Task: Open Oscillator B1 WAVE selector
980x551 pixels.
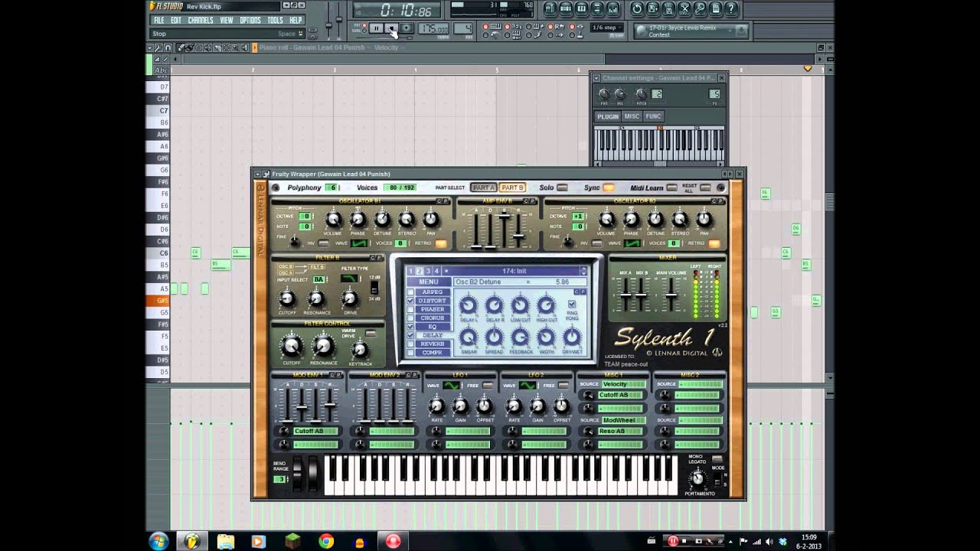Action: pos(359,243)
